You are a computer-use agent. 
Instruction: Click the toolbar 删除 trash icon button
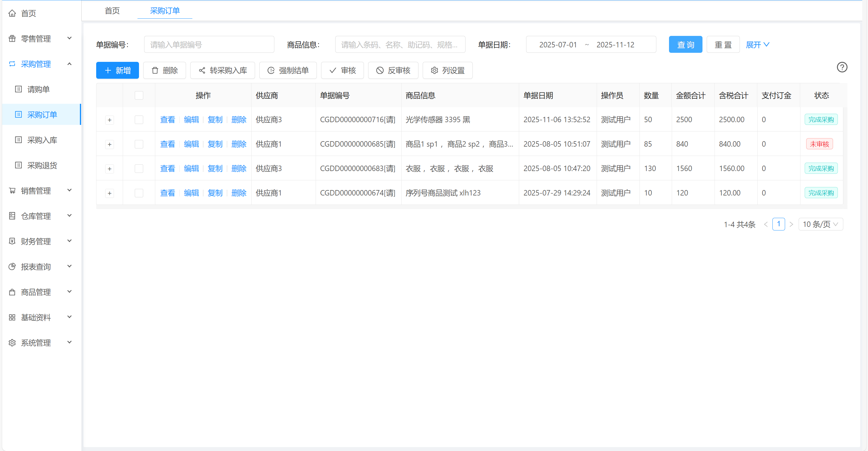pos(164,71)
